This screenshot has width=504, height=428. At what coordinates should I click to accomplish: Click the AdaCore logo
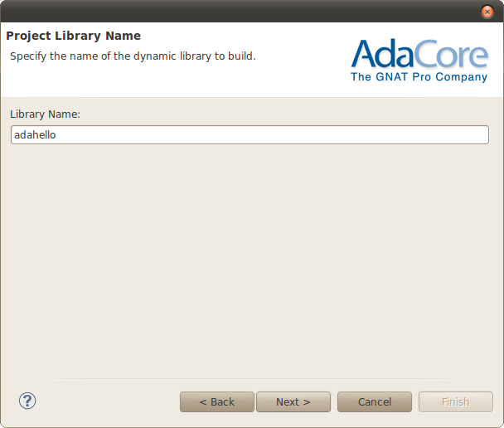[x=419, y=61]
